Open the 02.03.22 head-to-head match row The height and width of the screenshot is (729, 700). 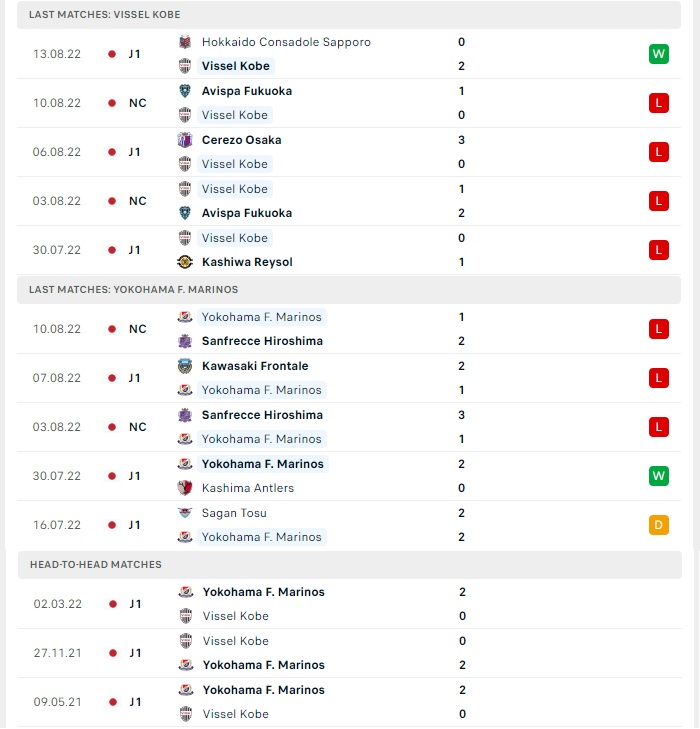coord(350,604)
